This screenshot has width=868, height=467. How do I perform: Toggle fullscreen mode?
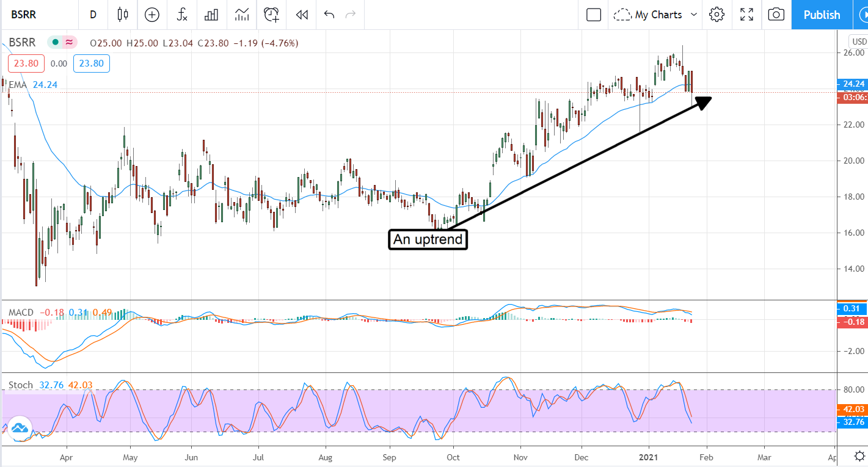(x=746, y=15)
